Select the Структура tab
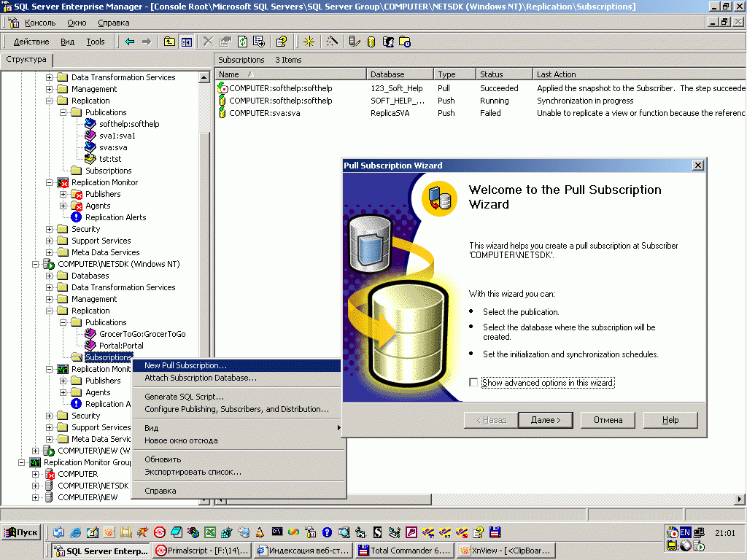This screenshot has height=560, width=747. point(26,60)
